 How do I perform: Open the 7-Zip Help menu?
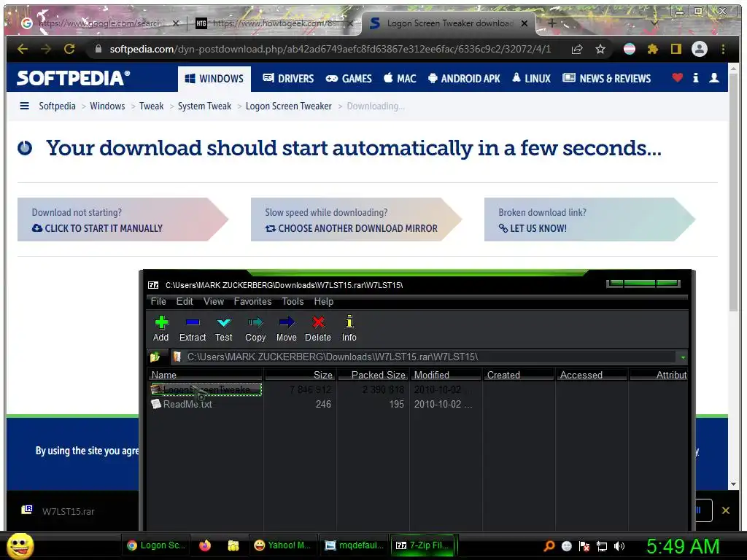point(323,301)
